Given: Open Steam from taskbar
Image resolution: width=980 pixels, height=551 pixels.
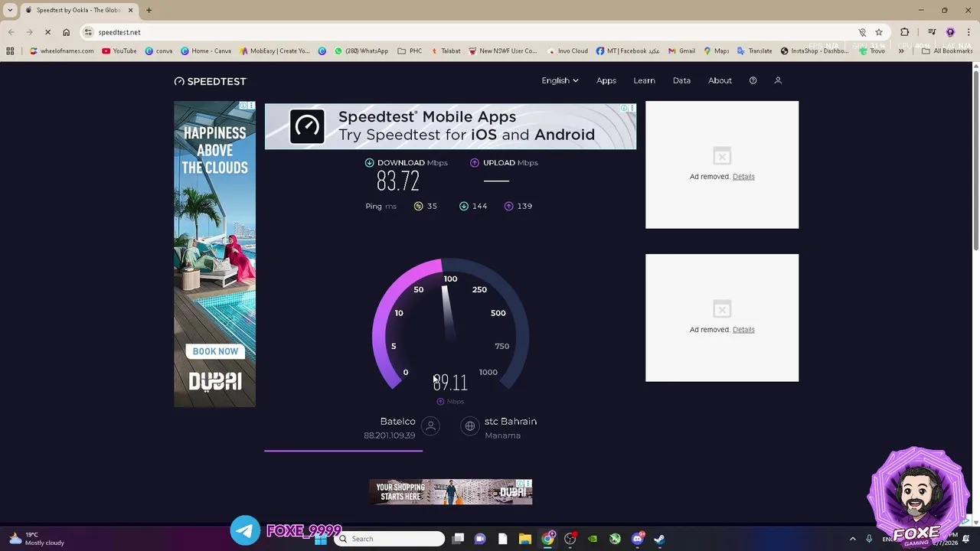Looking at the screenshot, I should pyautogui.click(x=659, y=539).
